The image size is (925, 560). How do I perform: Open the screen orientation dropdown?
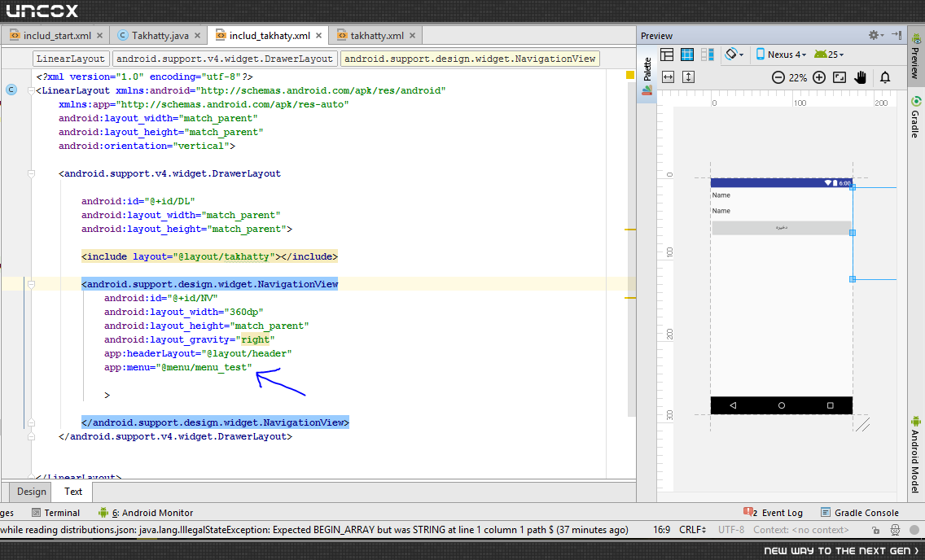pos(734,55)
